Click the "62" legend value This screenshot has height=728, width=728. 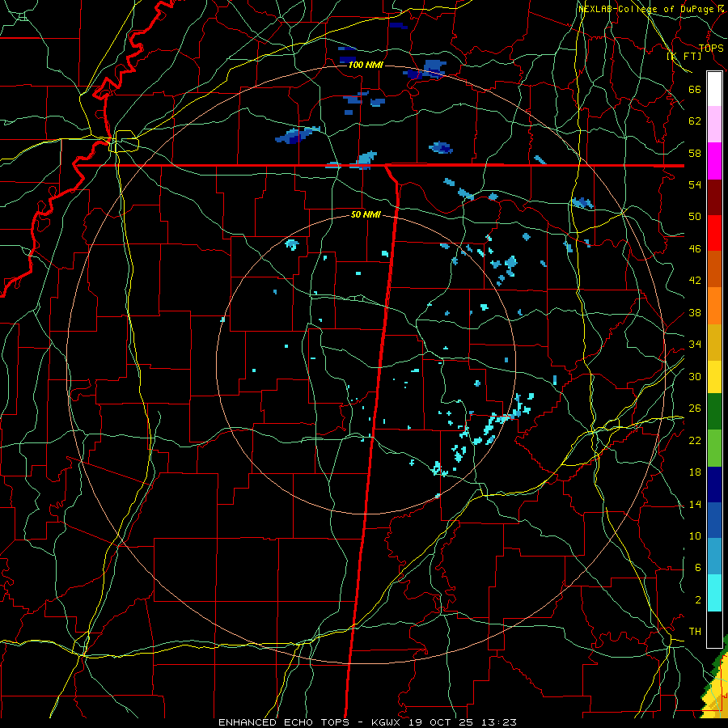click(695, 121)
